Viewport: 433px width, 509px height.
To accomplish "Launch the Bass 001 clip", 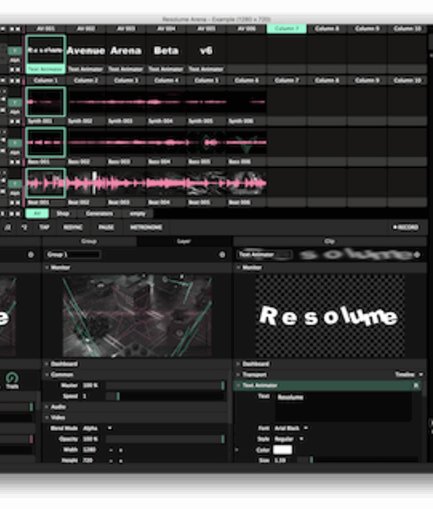I will click(46, 142).
